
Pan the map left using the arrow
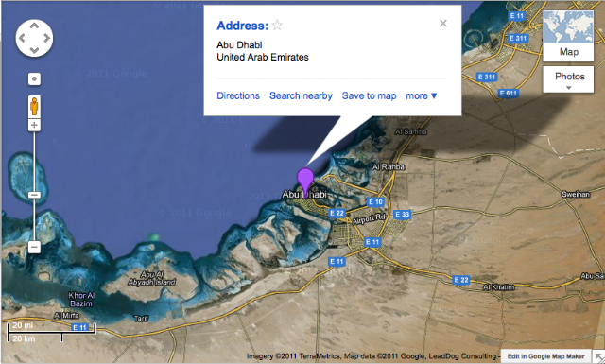[22, 38]
